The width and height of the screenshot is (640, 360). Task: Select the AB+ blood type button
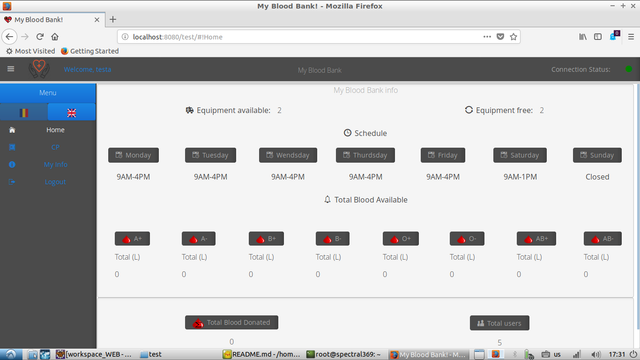click(536, 239)
